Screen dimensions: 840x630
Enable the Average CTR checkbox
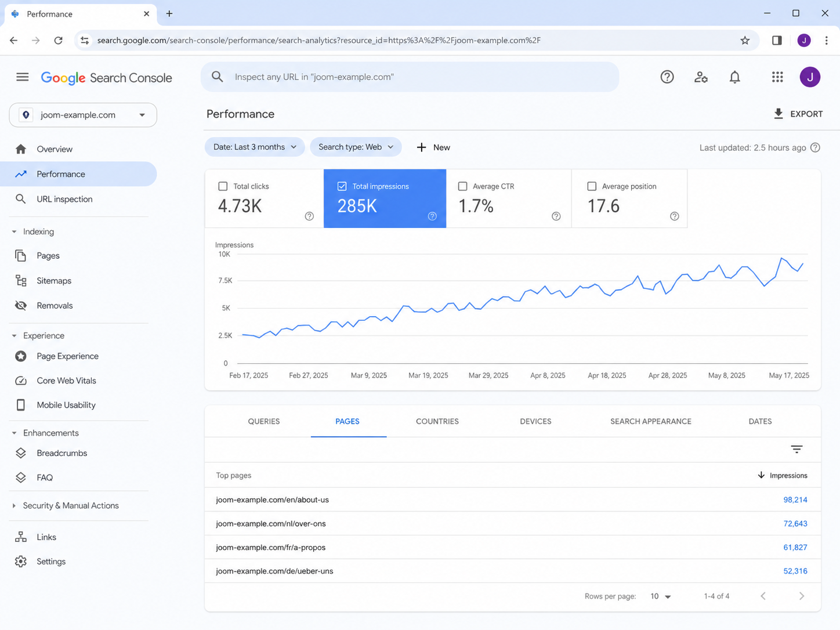point(462,186)
